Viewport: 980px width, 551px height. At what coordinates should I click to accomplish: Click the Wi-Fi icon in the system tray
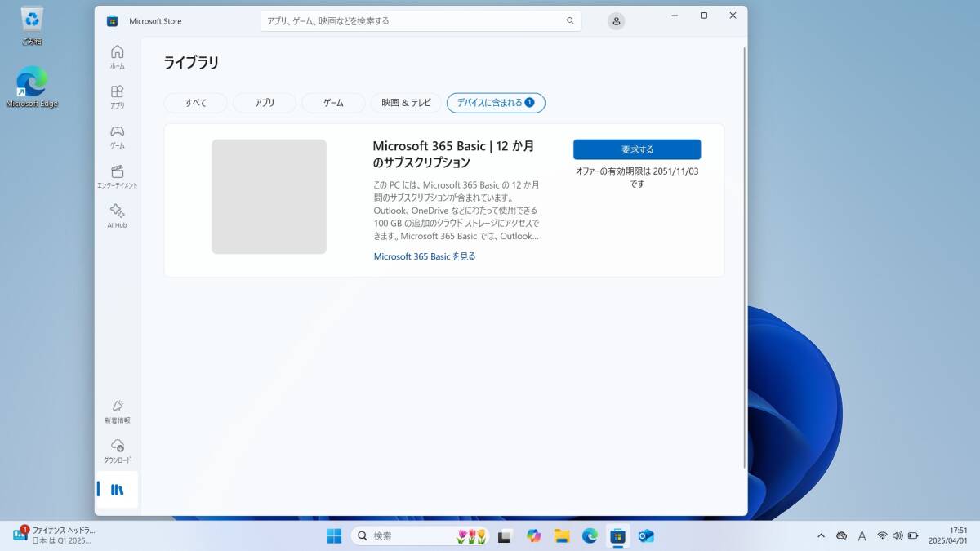882,536
